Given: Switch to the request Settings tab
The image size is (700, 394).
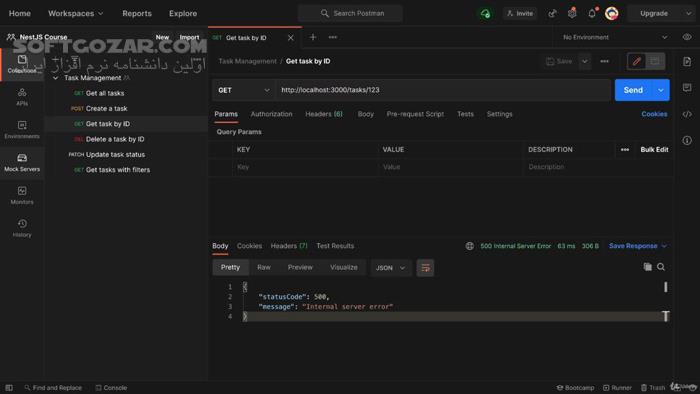Looking at the screenshot, I should pos(500,114).
